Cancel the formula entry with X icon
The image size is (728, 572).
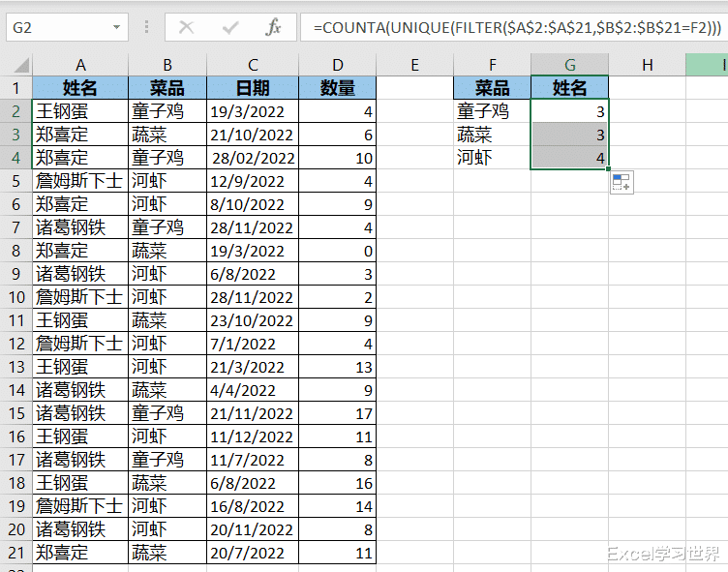186,27
